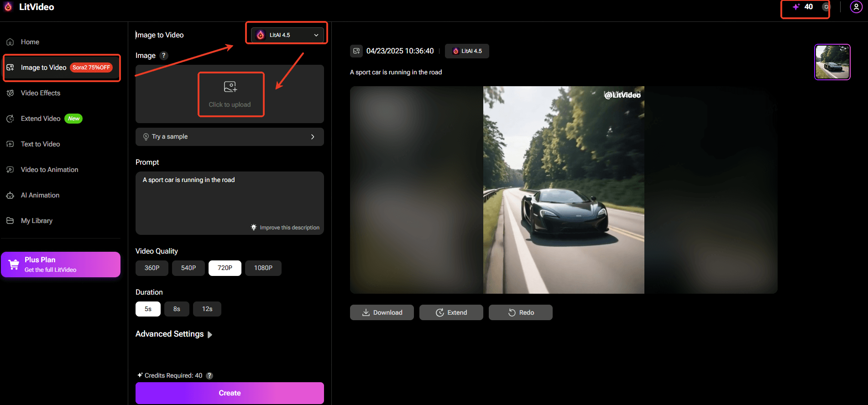Click the Plus Plan shopping cart icon
Viewport: 868px width, 405px height.
[x=14, y=265]
